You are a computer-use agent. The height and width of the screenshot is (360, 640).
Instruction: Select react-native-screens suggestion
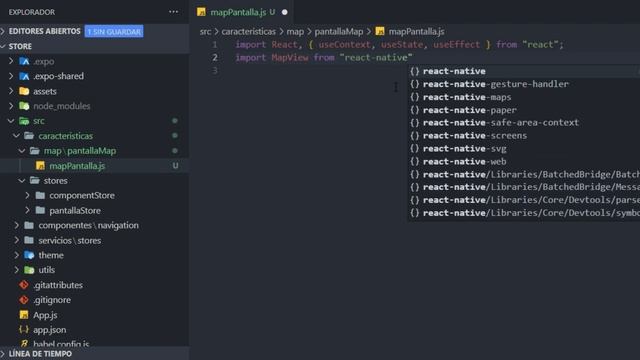(524, 136)
